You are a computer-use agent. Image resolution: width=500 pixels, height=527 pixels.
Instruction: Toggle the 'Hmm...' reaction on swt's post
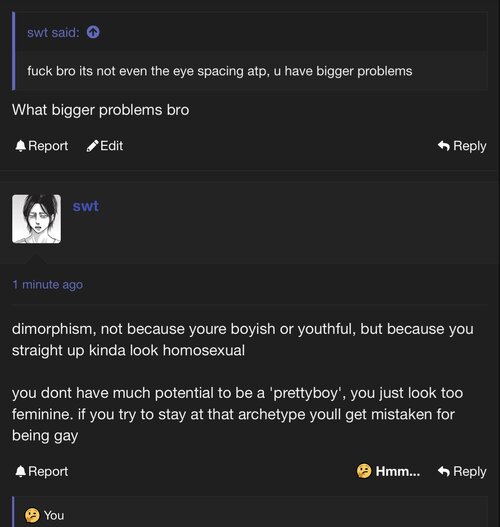(388, 471)
